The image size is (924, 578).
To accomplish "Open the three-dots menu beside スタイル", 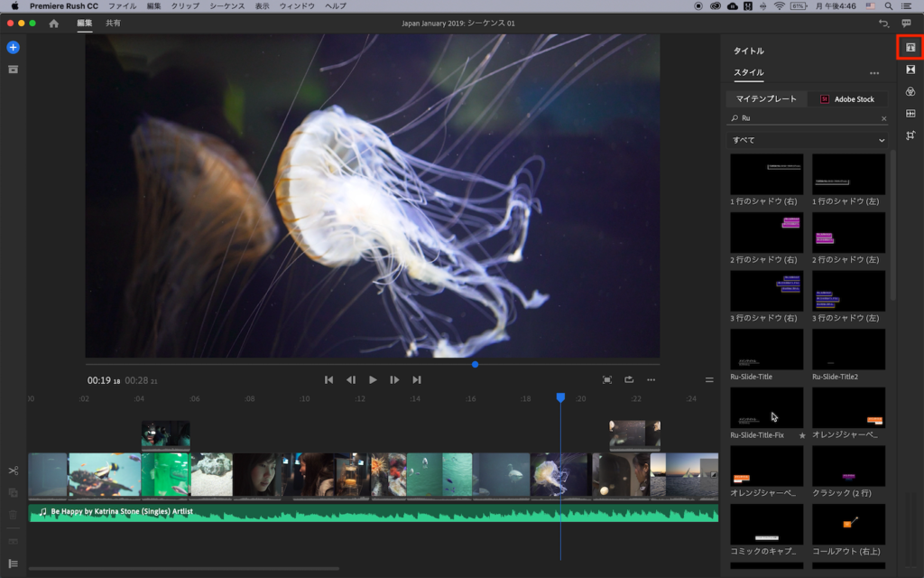I will [x=873, y=73].
